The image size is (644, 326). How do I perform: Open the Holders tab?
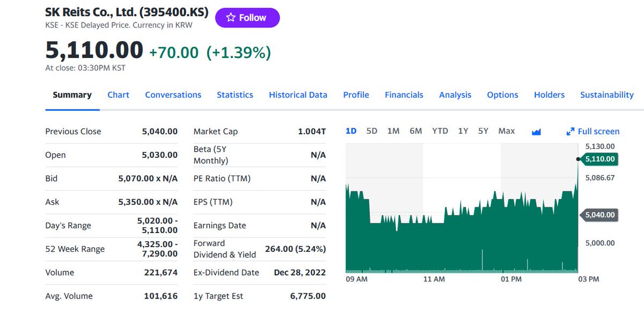(549, 95)
